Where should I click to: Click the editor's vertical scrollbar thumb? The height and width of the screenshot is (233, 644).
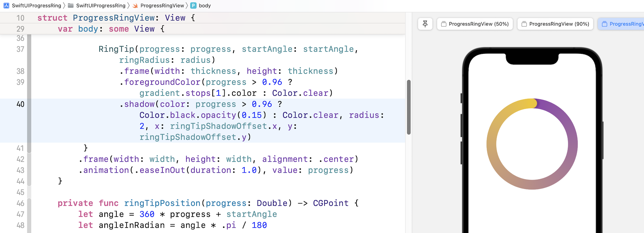click(409, 107)
